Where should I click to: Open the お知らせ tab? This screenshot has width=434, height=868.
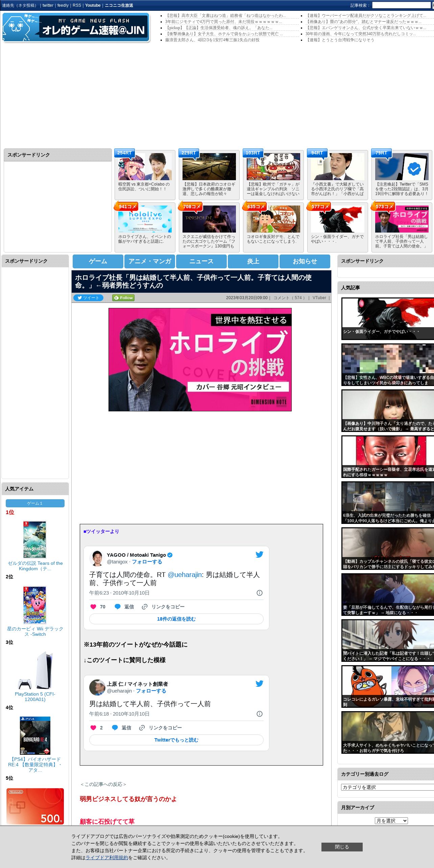(x=305, y=261)
